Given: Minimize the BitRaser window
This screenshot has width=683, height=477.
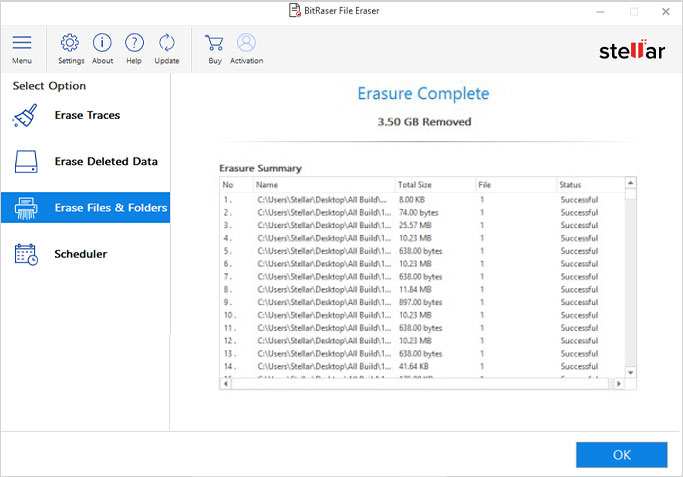Looking at the screenshot, I should click(600, 12).
